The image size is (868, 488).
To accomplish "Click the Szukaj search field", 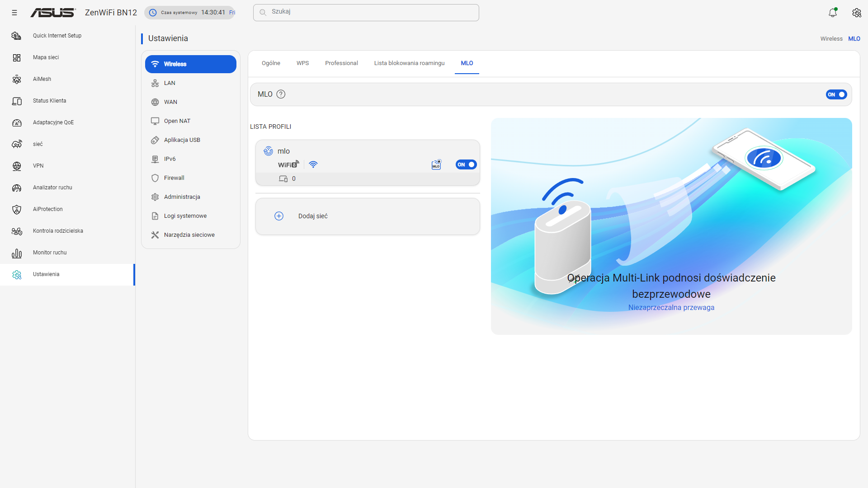I will pos(366,13).
